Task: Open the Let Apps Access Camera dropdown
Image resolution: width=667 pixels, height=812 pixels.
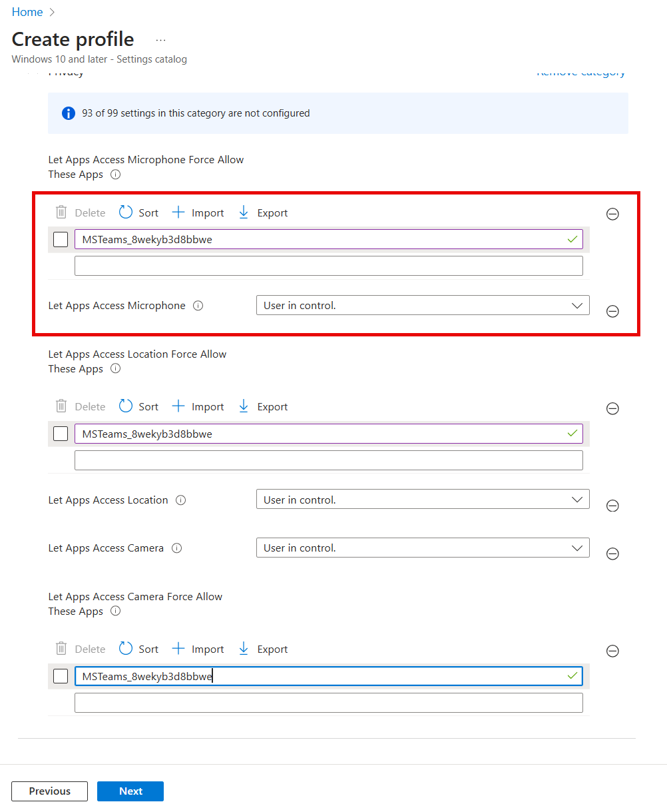Action: tap(422, 548)
